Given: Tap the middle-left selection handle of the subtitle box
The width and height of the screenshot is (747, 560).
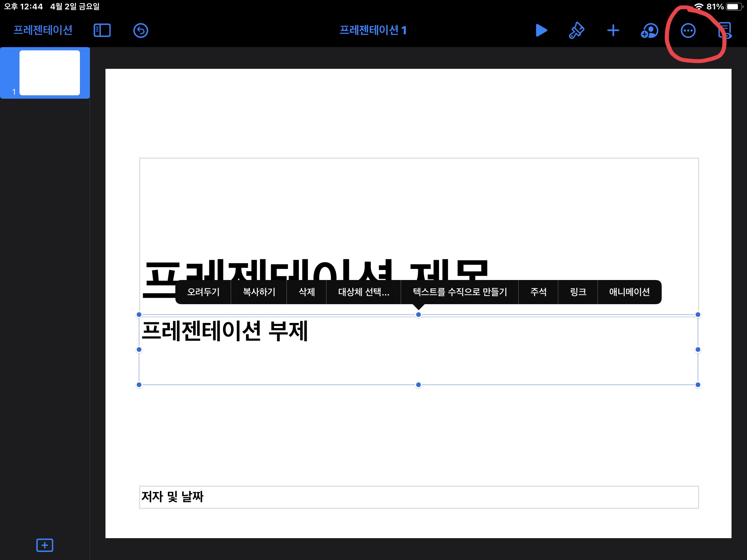Looking at the screenshot, I should (x=139, y=349).
